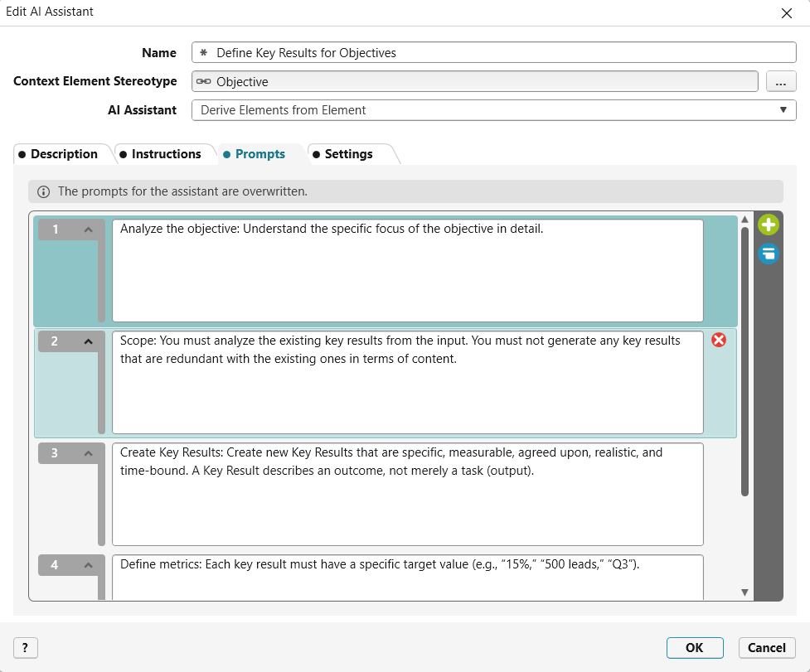Dismiss the dialog with Cancel

tap(766, 647)
